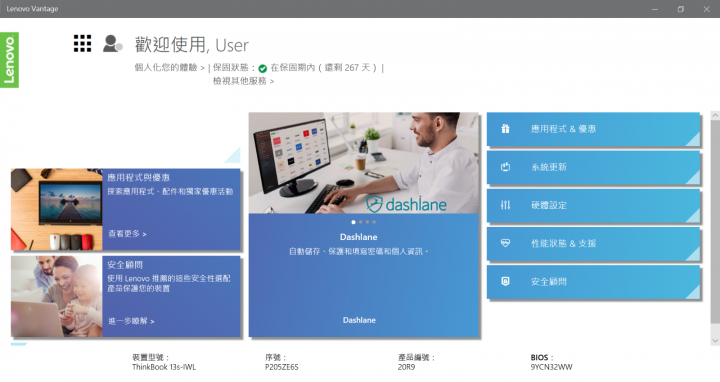Click the scrollbar up arrow

(715, 116)
